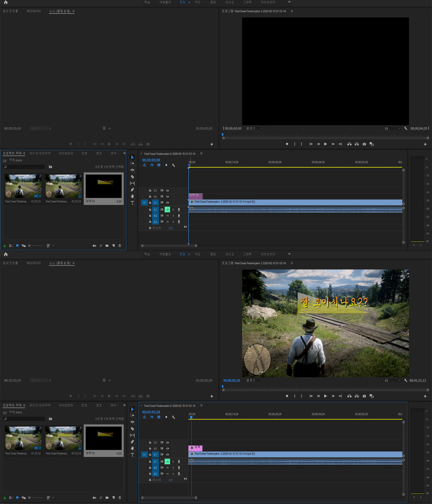Open the button editor plus in upper Program monitor
This screenshot has height=504, width=432.
pos(425,144)
